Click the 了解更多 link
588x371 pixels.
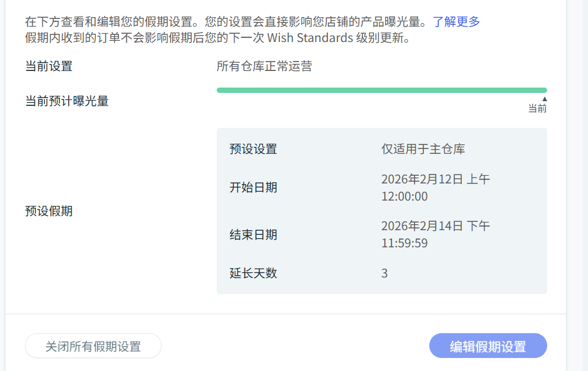click(x=456, y=22)
